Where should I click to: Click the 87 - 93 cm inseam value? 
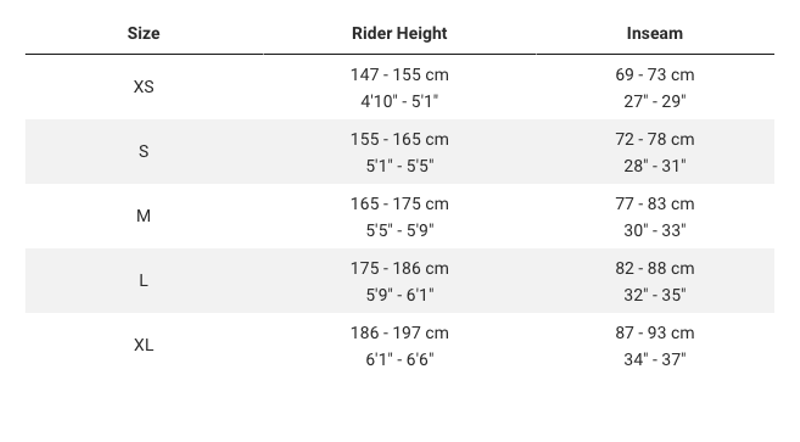point(654,333)
